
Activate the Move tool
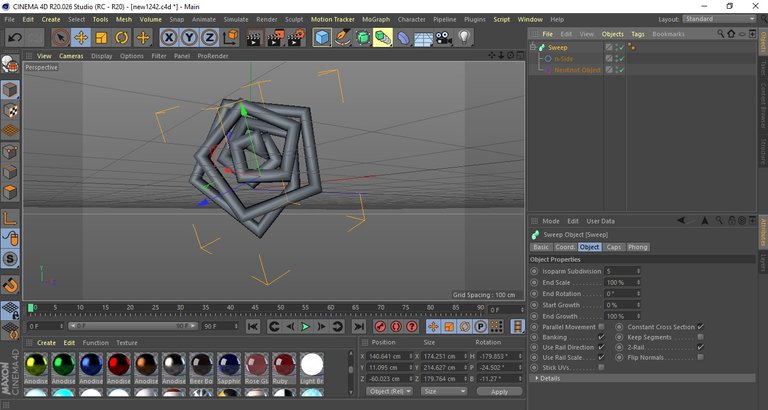click(81, 38)
